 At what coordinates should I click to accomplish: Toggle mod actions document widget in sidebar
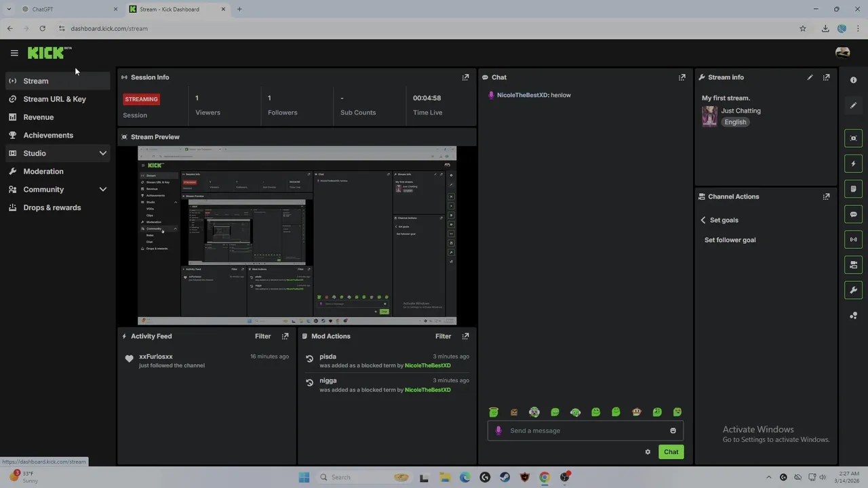tap(853, 188)
